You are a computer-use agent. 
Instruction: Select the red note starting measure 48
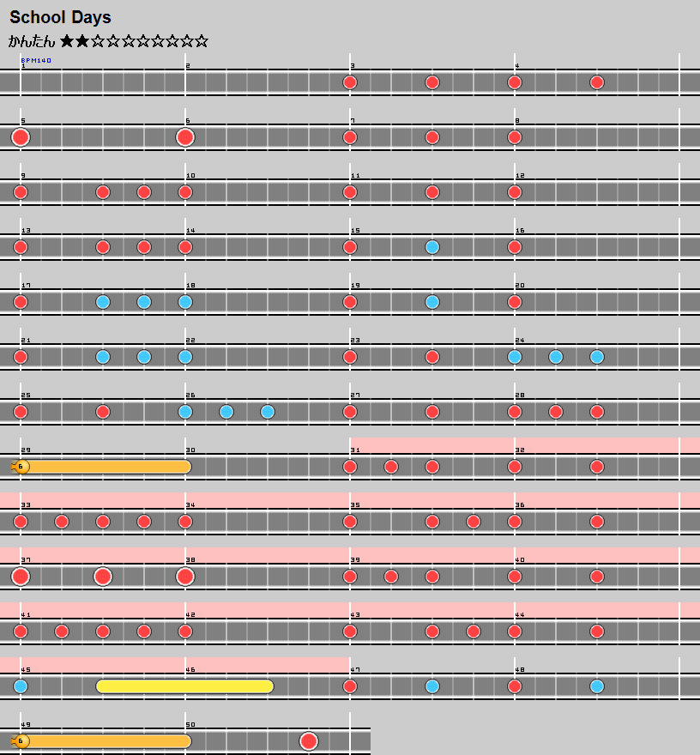click(x=515, y=686)
